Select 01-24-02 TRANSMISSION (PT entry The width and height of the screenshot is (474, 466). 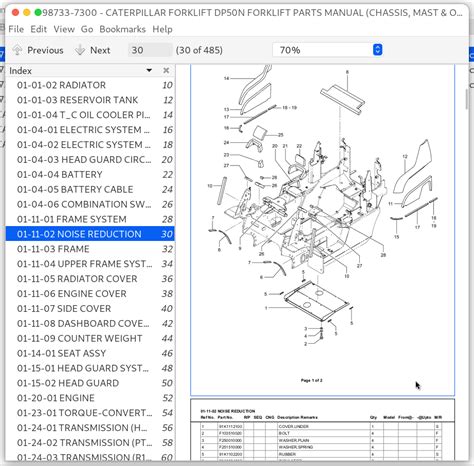(90, 442)
